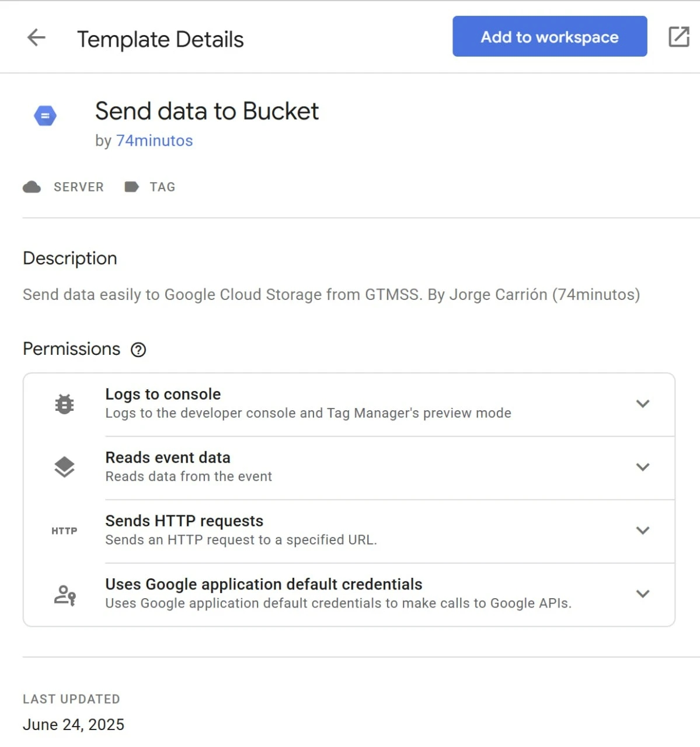Expand the Sends HTTP requests permission
The image size is (700, 747).
pyautogui.click(x=643, y=530)
